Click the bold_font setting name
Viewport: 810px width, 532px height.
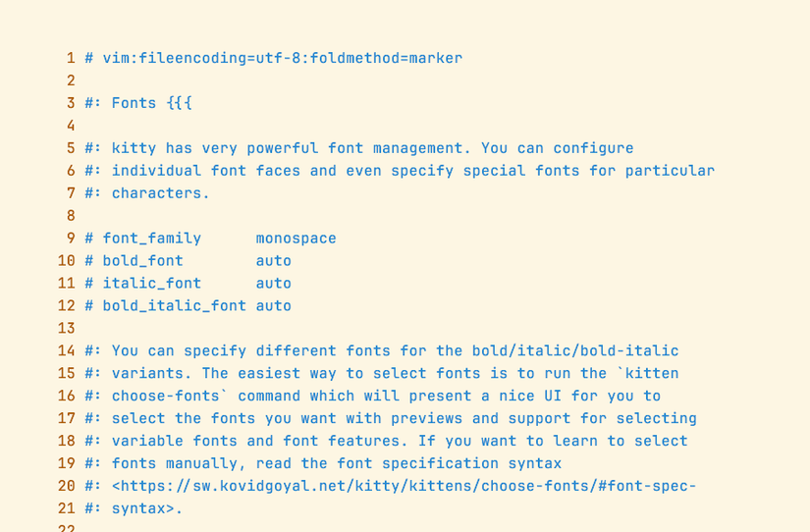pos(142,261)
